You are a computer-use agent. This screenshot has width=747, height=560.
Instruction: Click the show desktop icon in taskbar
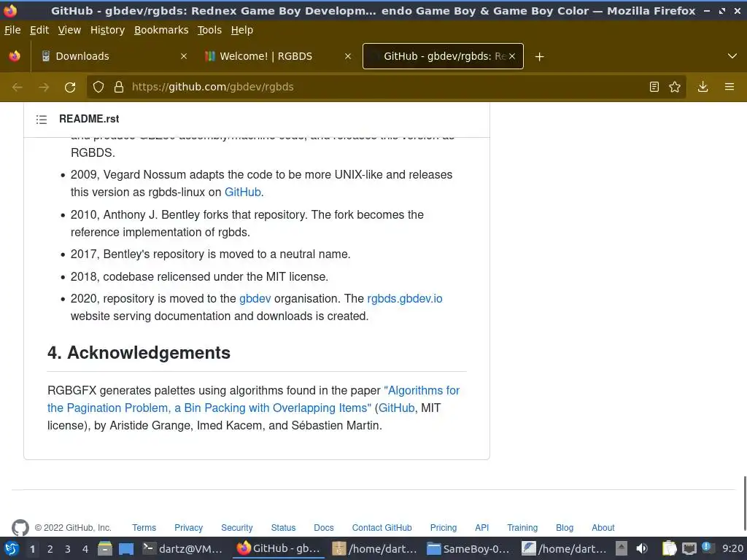click(x=125, y=549)
